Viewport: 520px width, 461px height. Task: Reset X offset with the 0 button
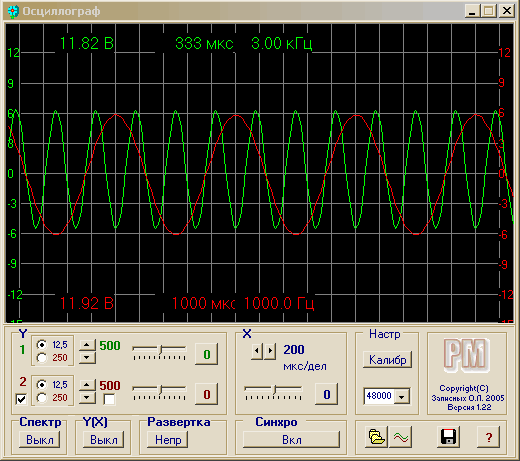pos(327,394)
